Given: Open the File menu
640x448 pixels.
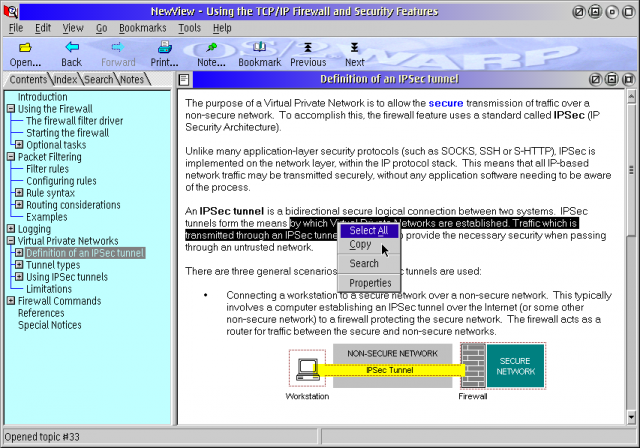Looking at the screenshot, I should point(16,28).
